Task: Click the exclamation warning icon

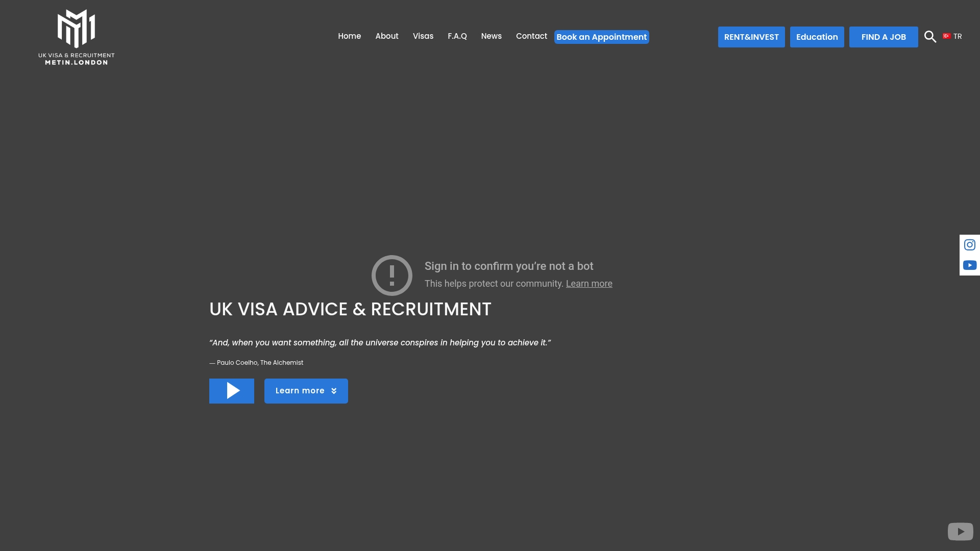Action: click(392, 275)
